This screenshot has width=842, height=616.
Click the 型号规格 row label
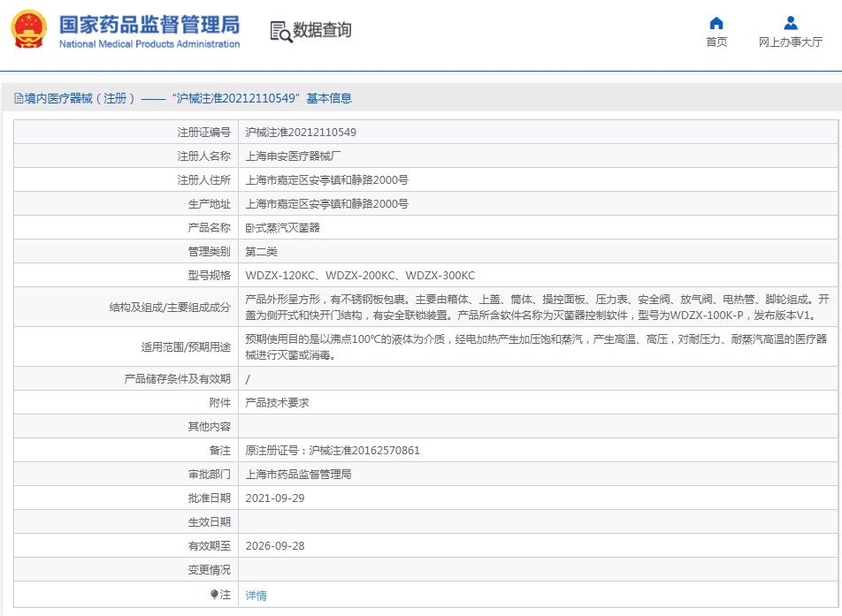click(x=210, y=275)
